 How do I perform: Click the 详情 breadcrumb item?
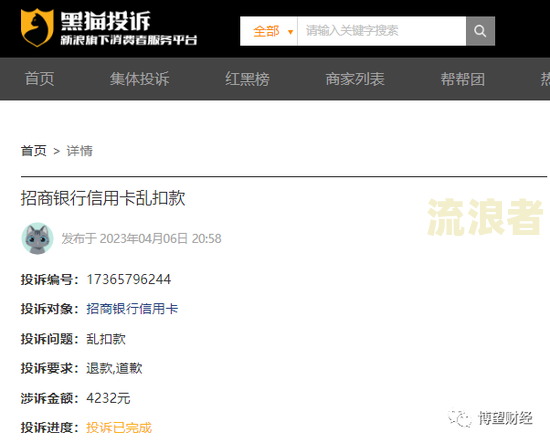click(x=80, y=151)
